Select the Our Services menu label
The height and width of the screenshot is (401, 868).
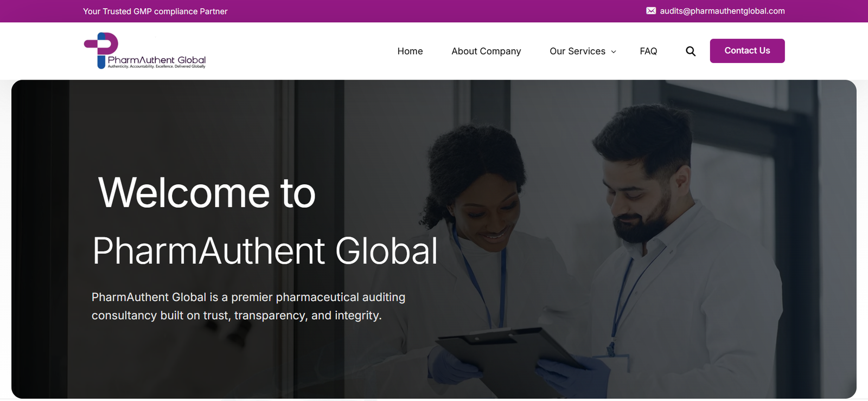577,51
